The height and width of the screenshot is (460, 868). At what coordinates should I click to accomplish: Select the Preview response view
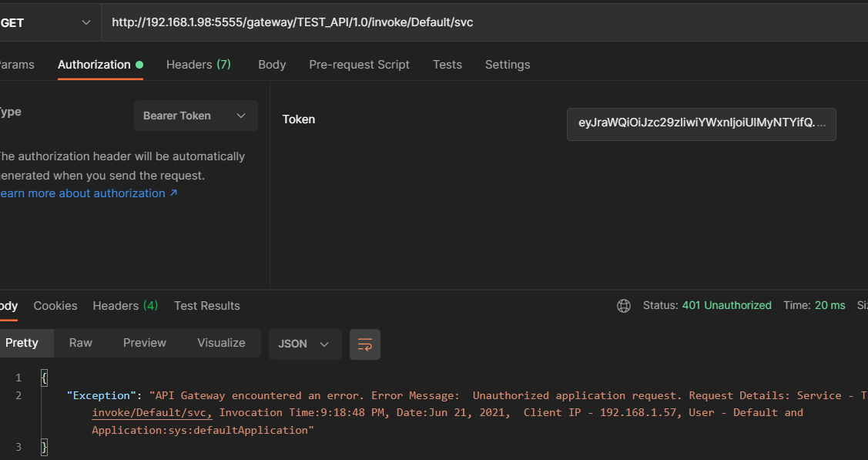[144, 343]
